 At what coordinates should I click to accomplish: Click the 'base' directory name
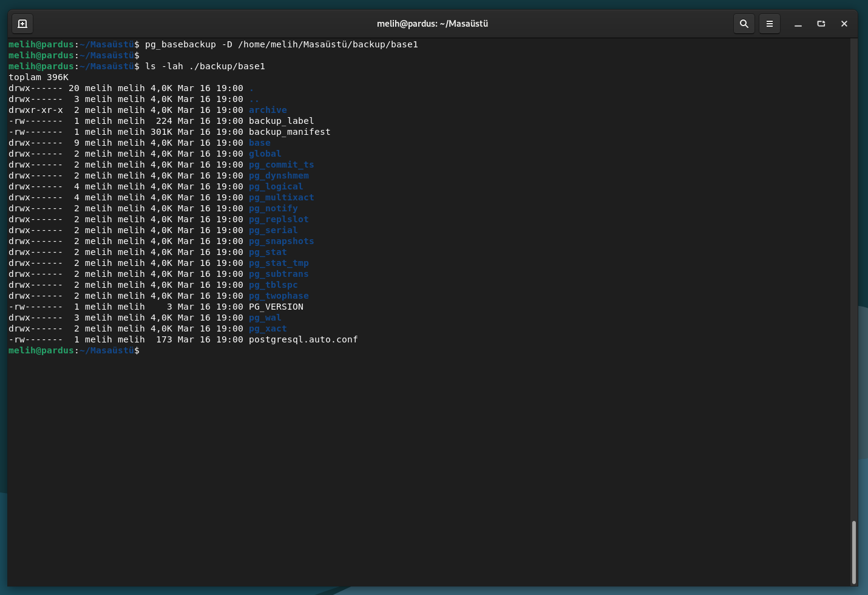pyautogui.click(x=260, y=143)
